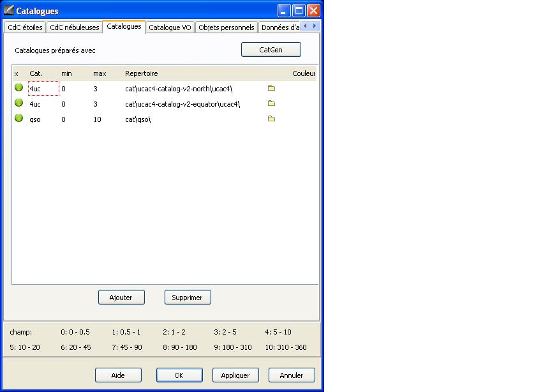
Task: Click Ajouter to add a catalogue
Action: coord(121,298)
